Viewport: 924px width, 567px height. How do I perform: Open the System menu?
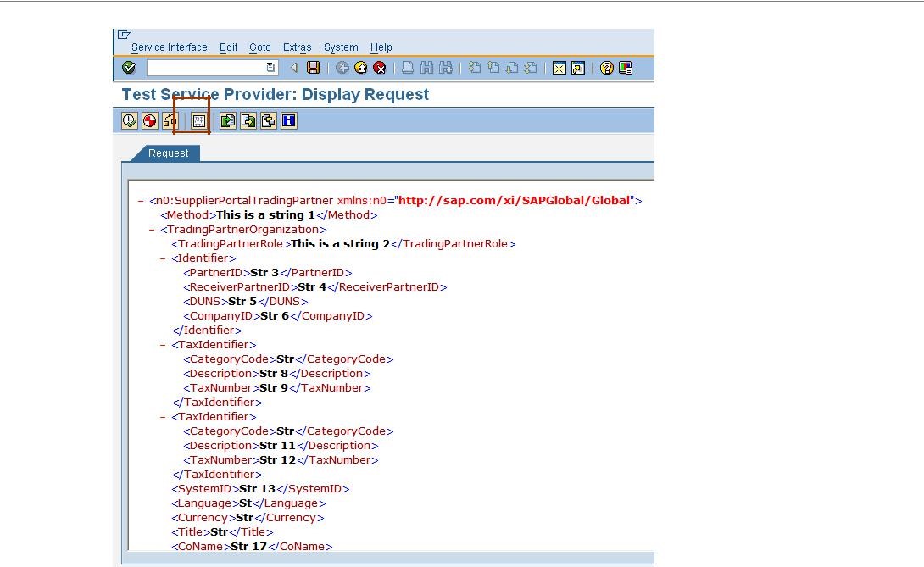point(341,47)
